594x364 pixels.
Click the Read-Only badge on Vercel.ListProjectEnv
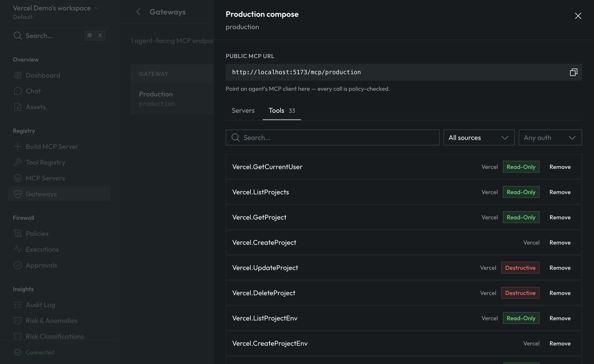click(521, 318)
